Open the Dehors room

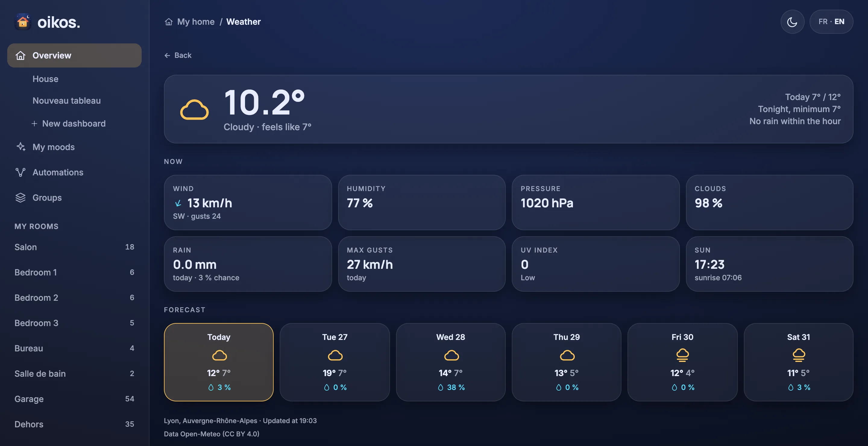[x=74, y=424]
